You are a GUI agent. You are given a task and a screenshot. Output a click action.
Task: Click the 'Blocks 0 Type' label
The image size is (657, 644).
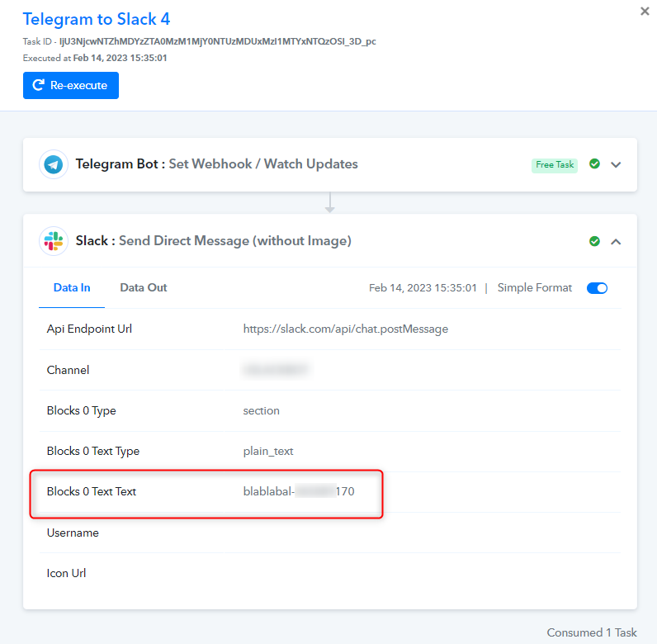pyautogui.click(x=81, y=411)
